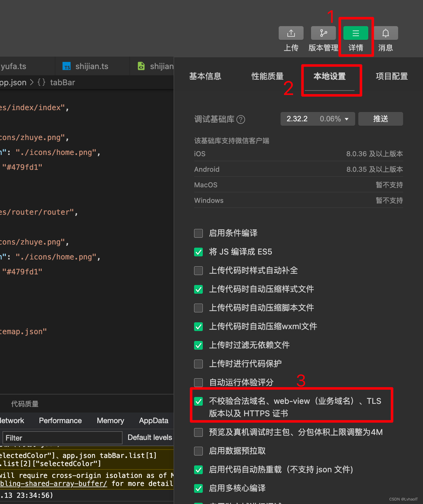Open the AppData devtools tab
Screen dimensions: 423x504
(154, 421)
